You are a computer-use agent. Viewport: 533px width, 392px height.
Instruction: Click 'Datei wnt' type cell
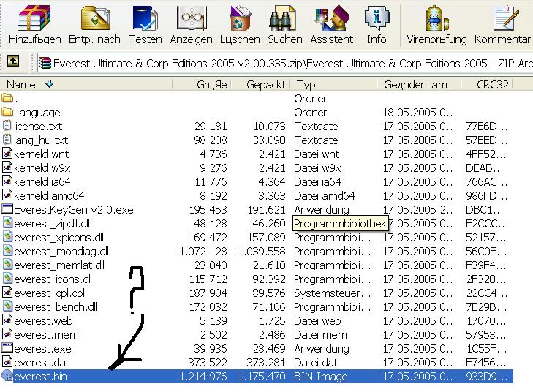(317, 154)
